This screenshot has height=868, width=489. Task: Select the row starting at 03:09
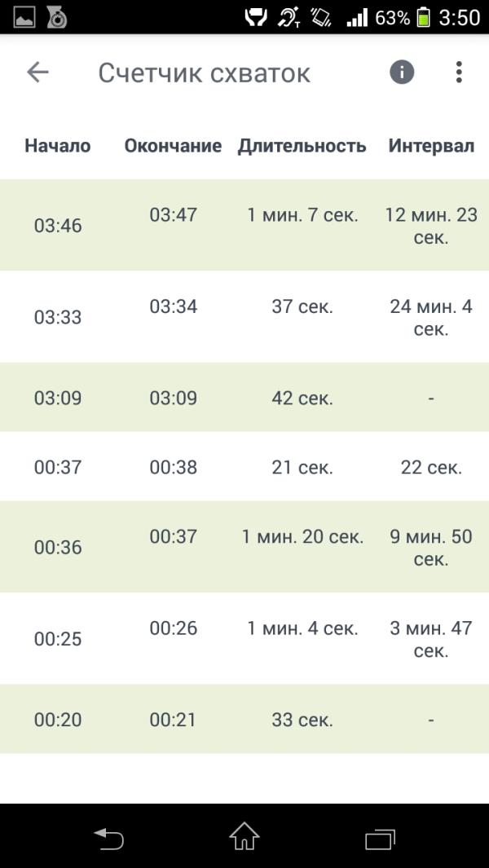244,398
